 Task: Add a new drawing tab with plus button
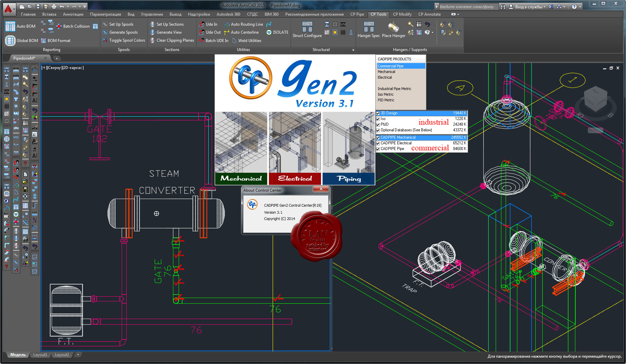tap(57, 58)
